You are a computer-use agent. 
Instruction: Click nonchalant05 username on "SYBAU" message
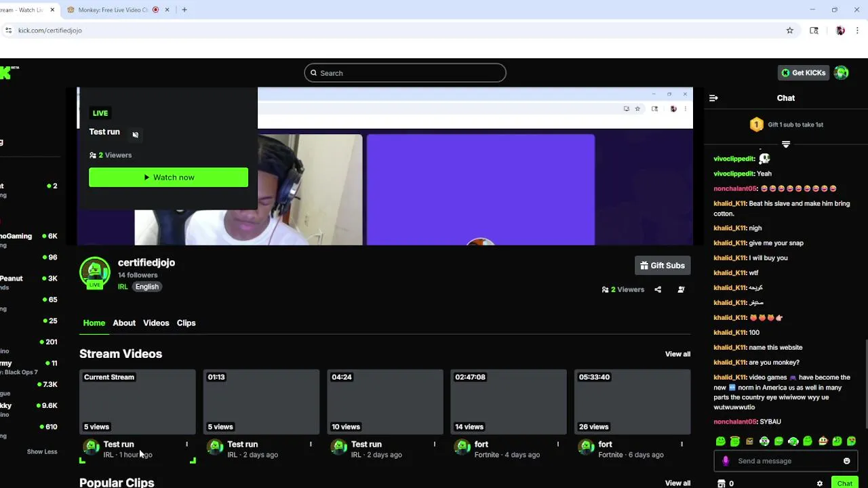click(735, 422)
